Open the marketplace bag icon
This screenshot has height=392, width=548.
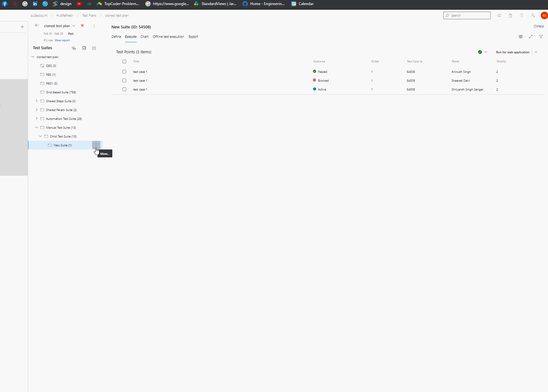[x=510, y=15]
